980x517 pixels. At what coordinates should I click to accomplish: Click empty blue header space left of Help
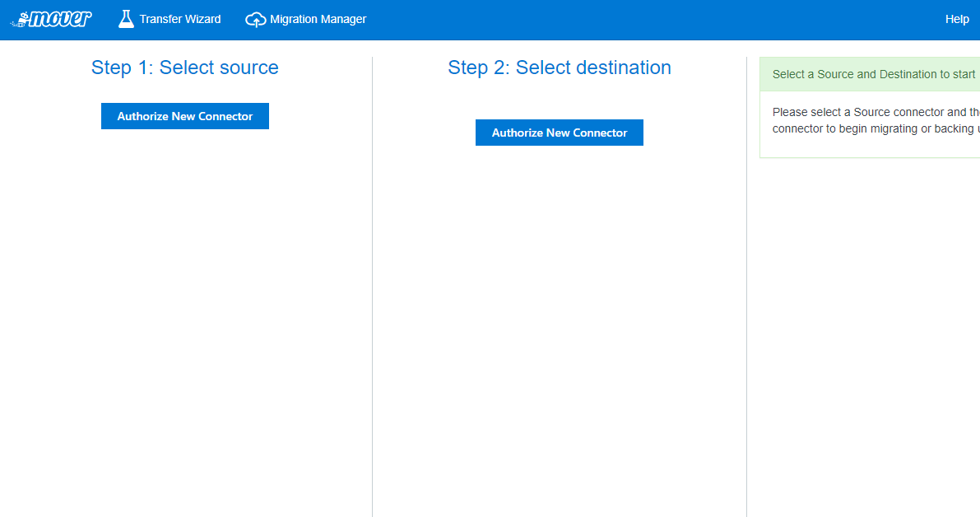click(658, 19)
